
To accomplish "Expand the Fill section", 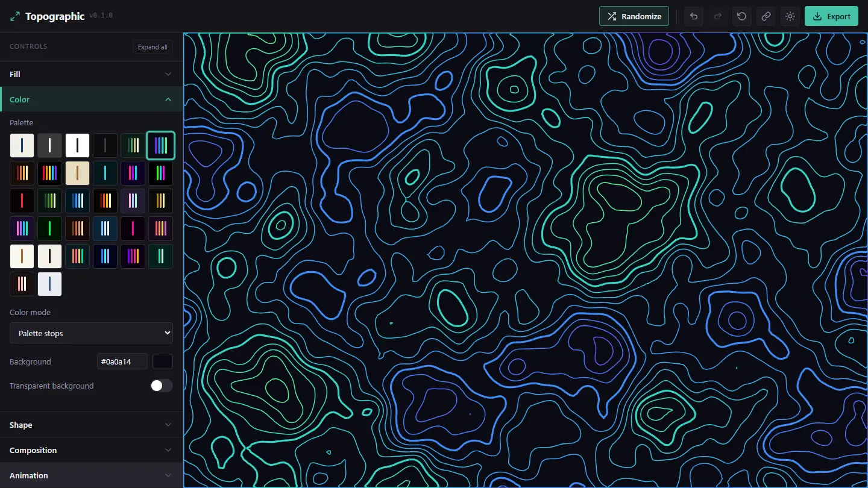I will coord(91,74).
